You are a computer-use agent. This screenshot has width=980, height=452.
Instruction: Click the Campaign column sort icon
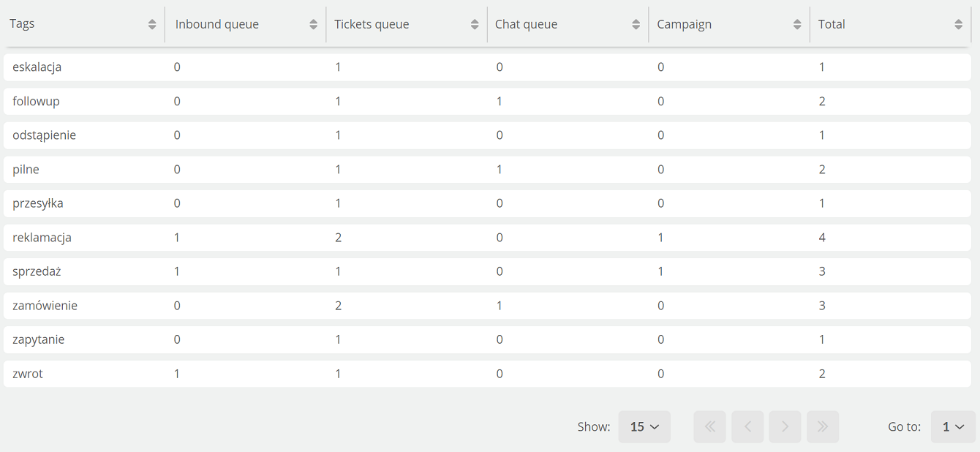[x=797, y=24]
